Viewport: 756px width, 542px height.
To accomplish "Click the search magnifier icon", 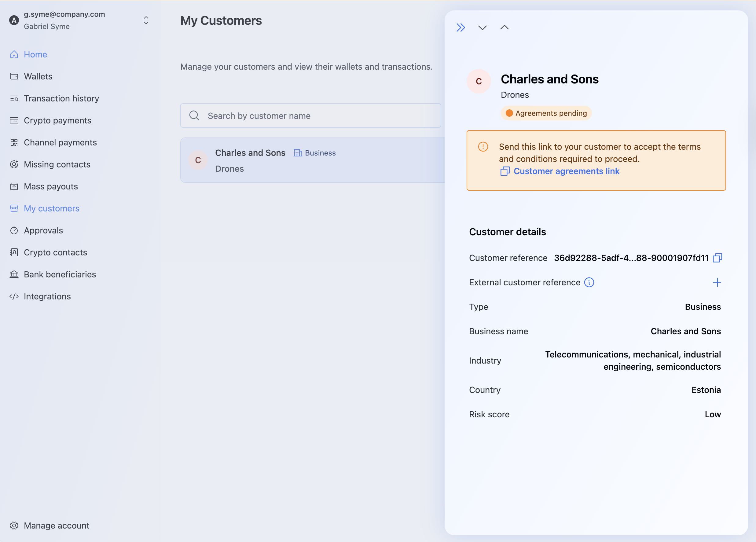I will [194, 116].
